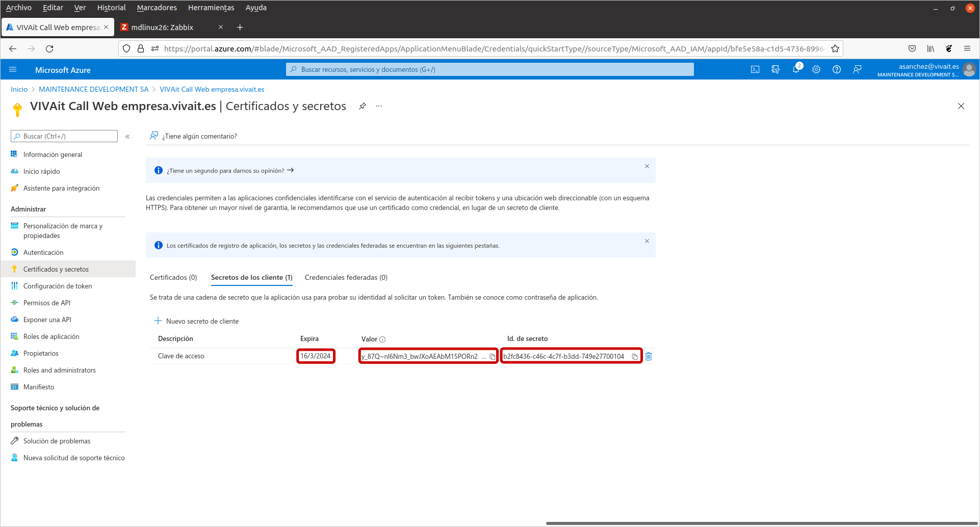Open the Editar menu
This screenshot has width=980, height=527.
[53, 8]
